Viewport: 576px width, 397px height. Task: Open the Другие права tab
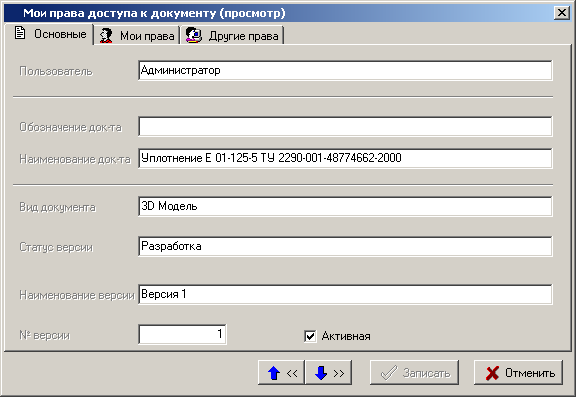[x=233, y=36]
